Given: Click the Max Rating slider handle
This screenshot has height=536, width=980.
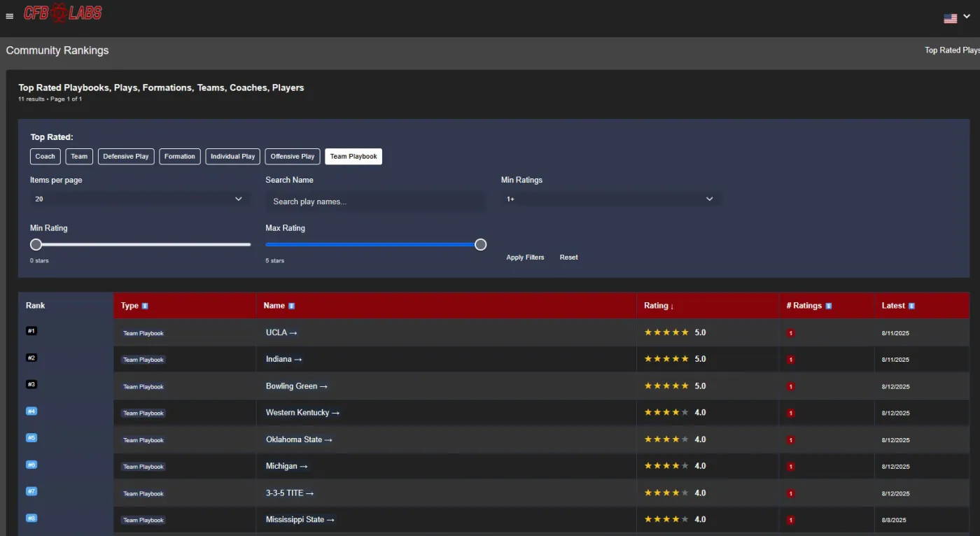Looking at the screenshot, I should 480,244.
